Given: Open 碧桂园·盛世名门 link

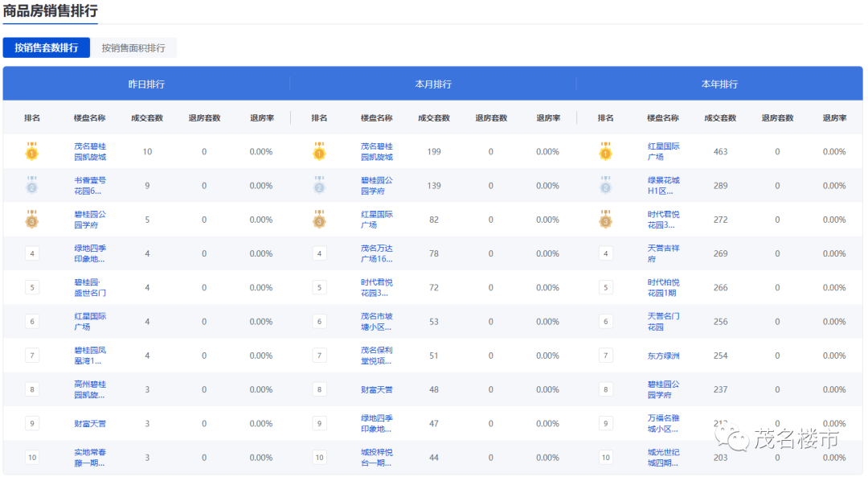Looking at the screenshot, I should pos(90,287).
